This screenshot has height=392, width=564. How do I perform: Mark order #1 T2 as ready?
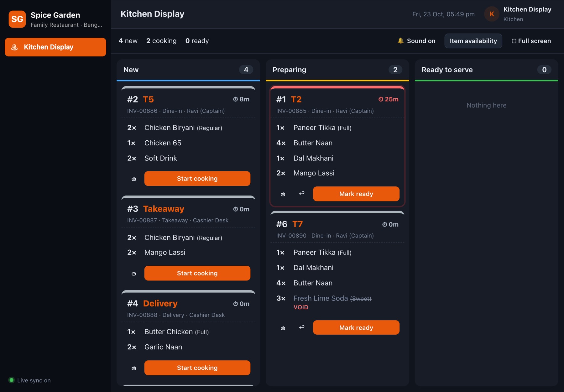pyautogui.click(x=356, y=194)
